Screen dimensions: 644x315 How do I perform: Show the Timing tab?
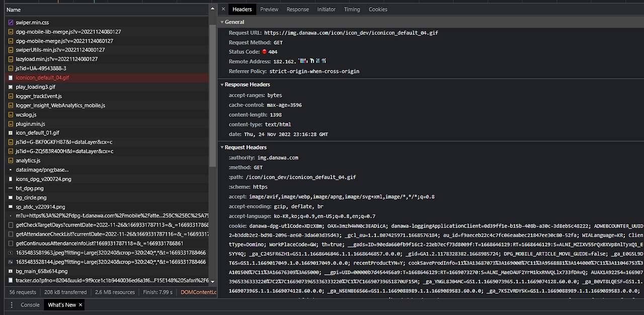click(x=352, y=9)
